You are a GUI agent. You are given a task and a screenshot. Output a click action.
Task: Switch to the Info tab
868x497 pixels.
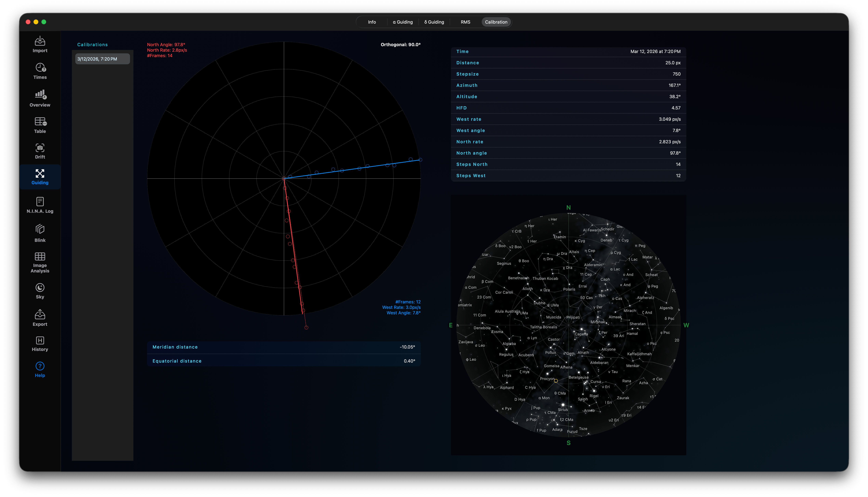(x=372, y=22)
